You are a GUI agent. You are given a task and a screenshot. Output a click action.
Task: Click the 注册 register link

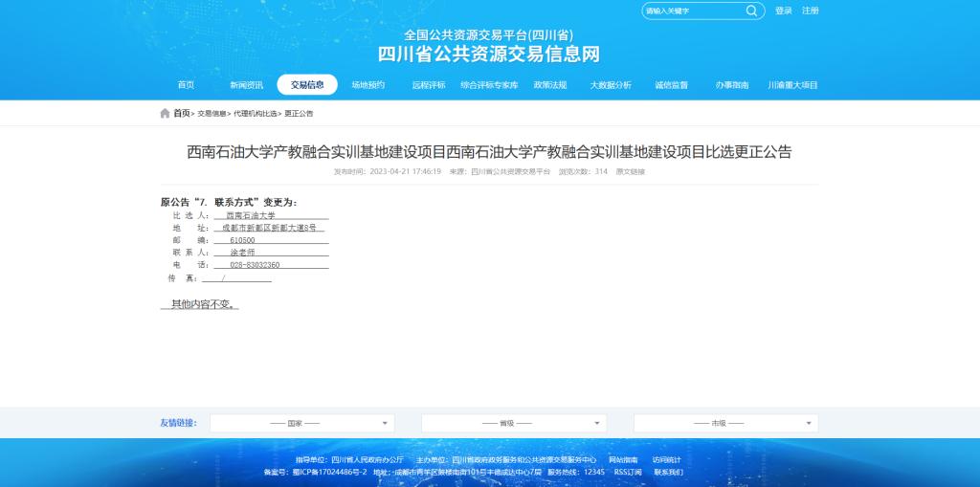(810, 11)
